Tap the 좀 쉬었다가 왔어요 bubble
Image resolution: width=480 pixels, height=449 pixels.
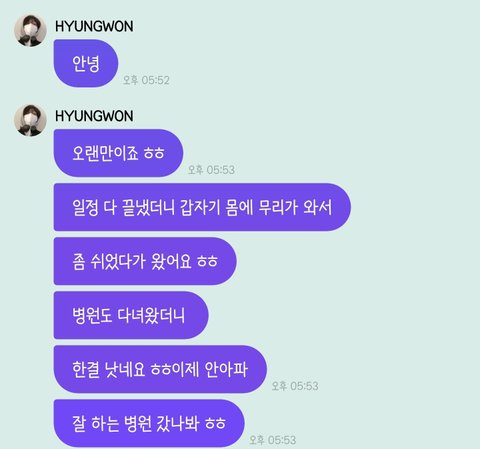coord(145,261)
